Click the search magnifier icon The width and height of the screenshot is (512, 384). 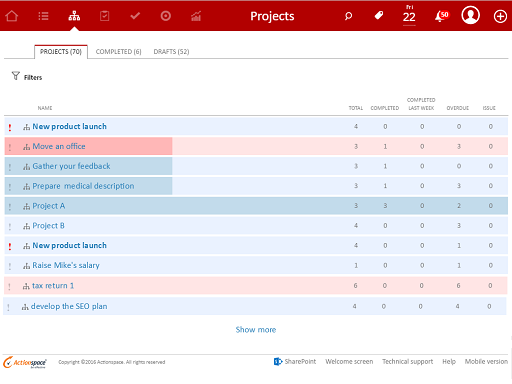pyautogui.click(x=348, y=16)
